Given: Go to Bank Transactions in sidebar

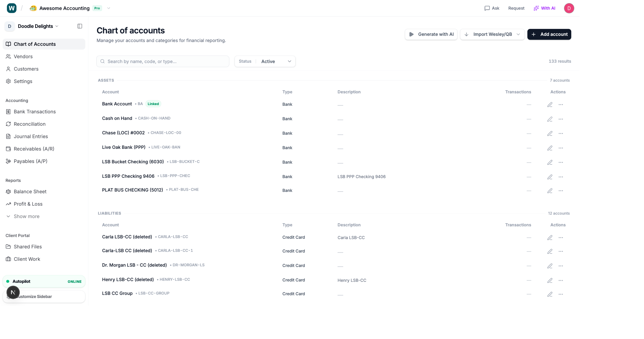Looking at the screenshot, I should click(34, 112).
